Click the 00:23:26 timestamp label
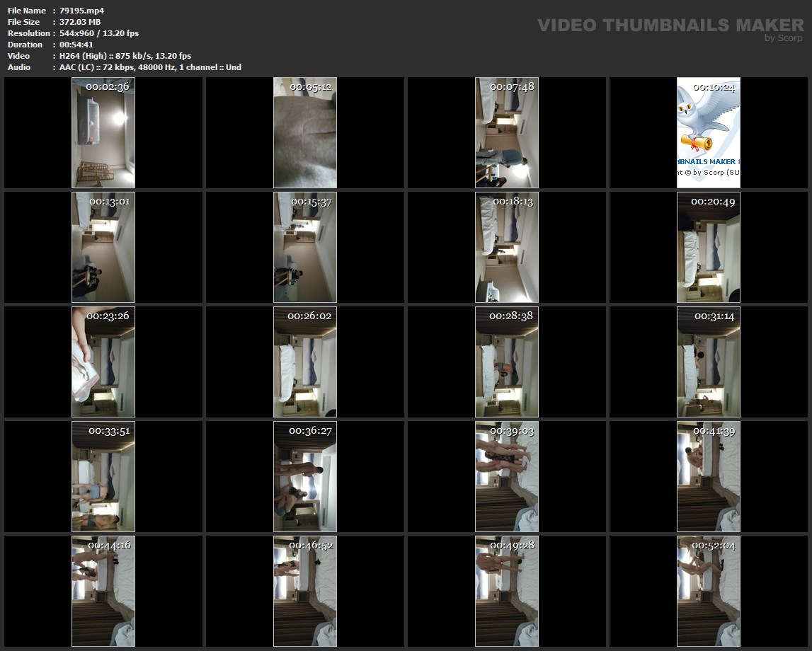This screenshot has width=812, height=651. pos(108,316)
